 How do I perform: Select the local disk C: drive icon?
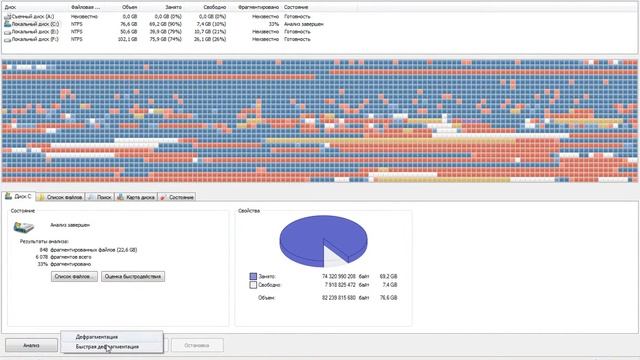pos(7,24)
